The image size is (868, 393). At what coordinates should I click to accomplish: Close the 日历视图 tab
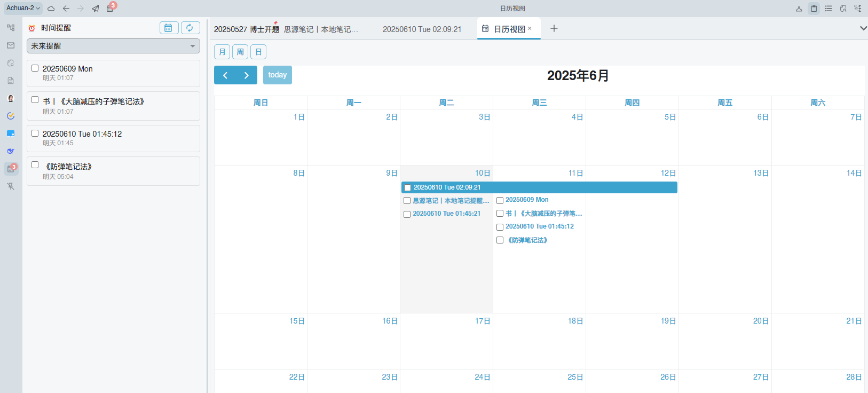pos(530,29)
